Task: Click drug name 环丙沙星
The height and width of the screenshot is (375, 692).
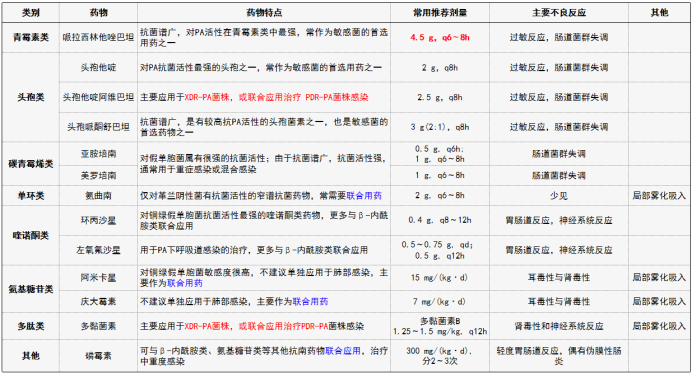Action: click(98, 221)
